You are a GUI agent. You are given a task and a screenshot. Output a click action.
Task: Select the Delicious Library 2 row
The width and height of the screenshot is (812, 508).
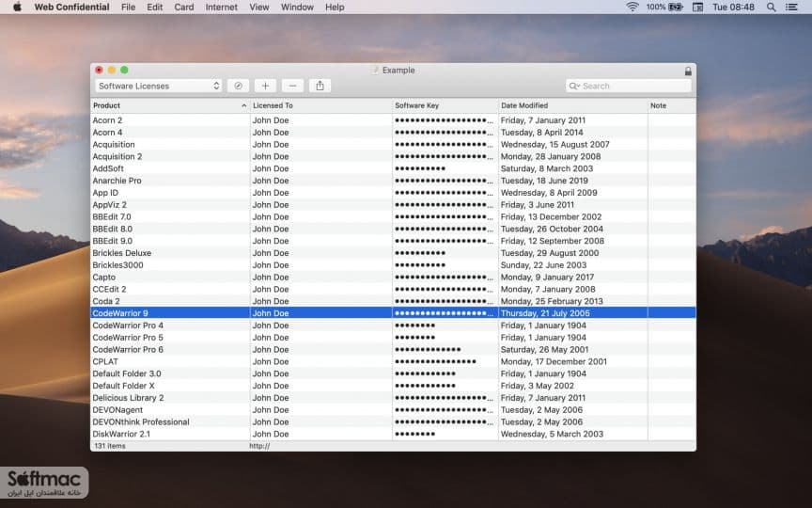point(393,398)
